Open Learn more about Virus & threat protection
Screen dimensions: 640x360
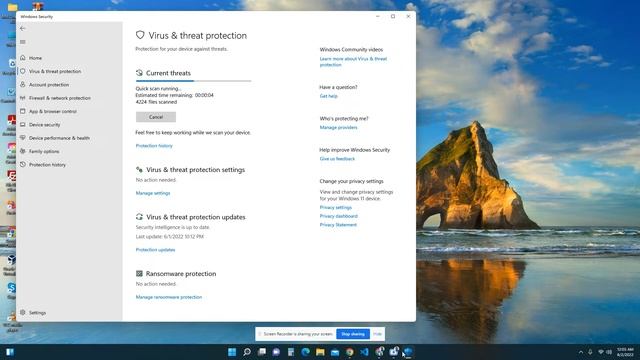[353, 62]
